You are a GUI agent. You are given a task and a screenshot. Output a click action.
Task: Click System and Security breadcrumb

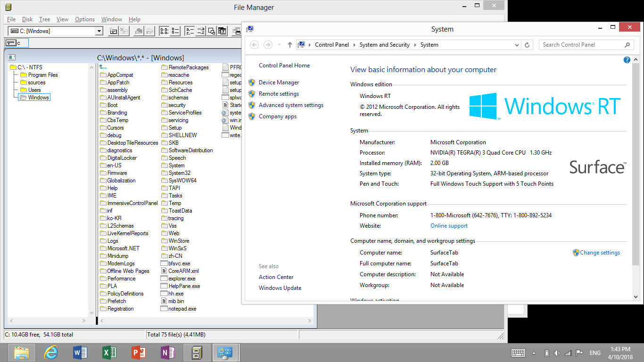pyautogui.click(x=384, y=45)
